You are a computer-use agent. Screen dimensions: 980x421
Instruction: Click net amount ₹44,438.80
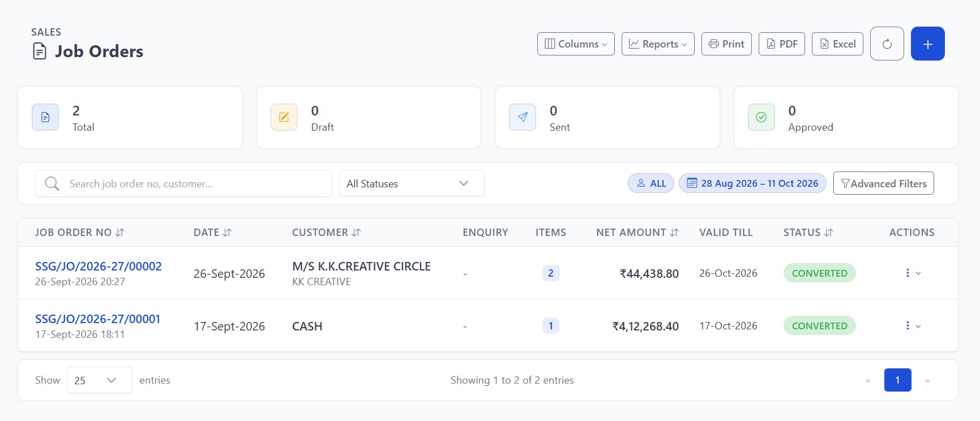click(649, 274)
